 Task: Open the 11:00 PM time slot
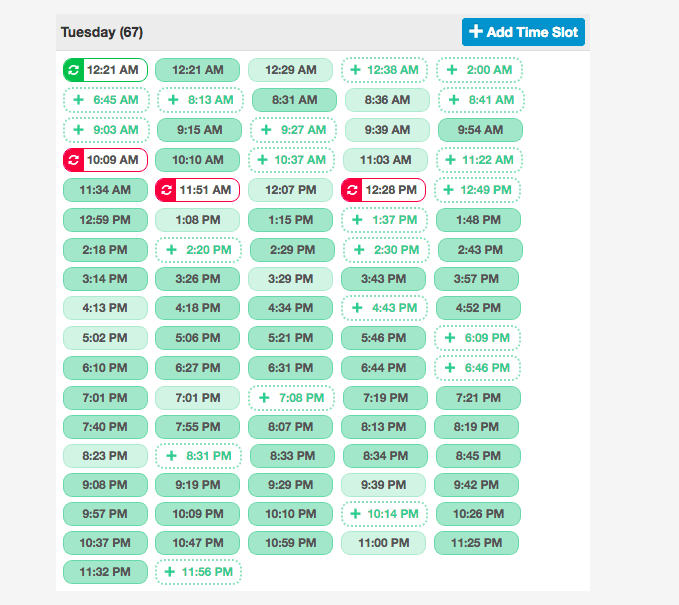(x=384, y=543)
